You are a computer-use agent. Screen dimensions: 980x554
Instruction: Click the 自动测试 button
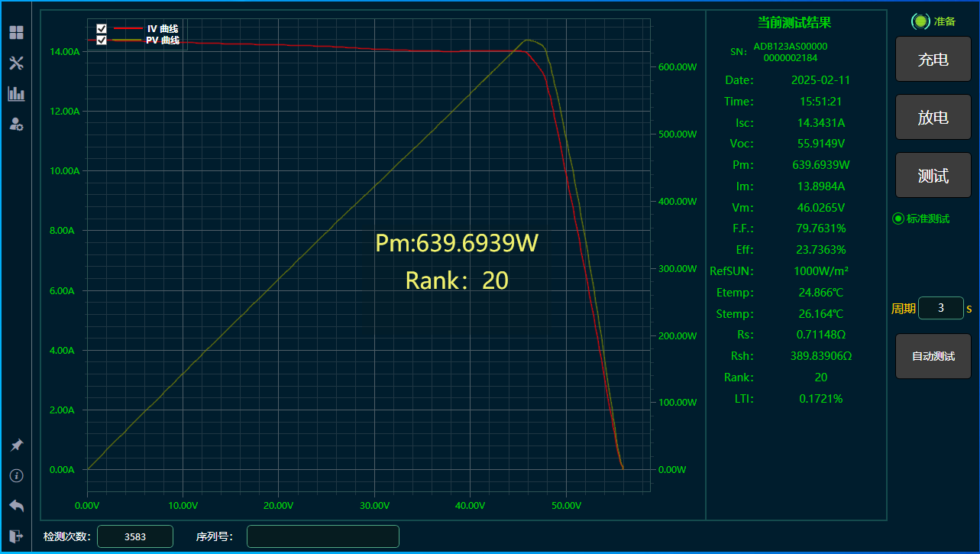[x=933, y=356]
